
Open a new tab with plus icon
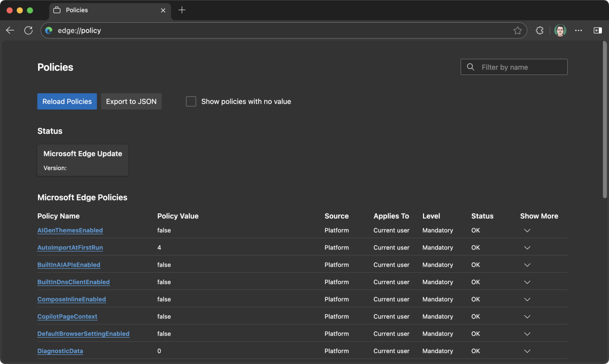point(182,10)
